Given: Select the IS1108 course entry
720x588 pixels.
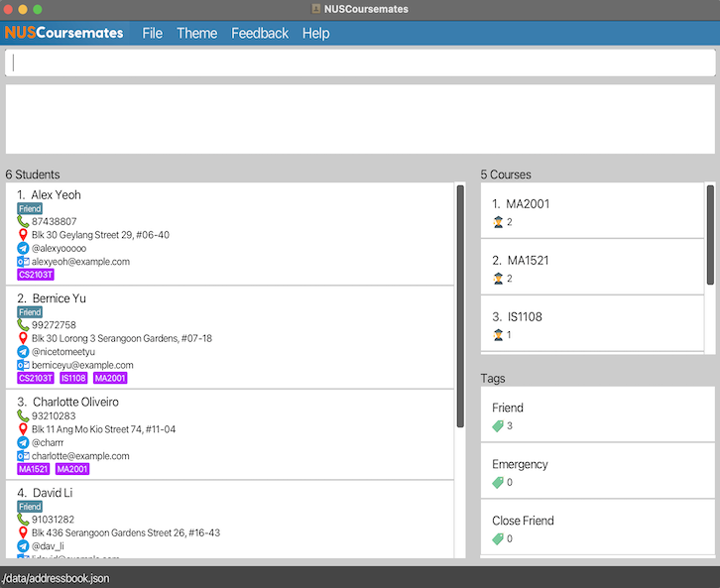Looking at the screenshot, I should pyautogui.click(x=592, y=323).
